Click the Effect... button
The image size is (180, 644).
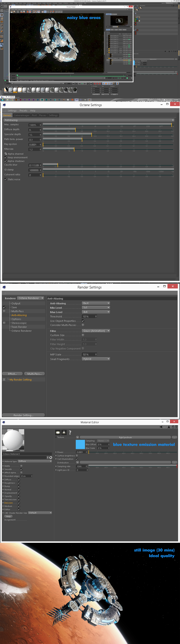tap(12, 374)
